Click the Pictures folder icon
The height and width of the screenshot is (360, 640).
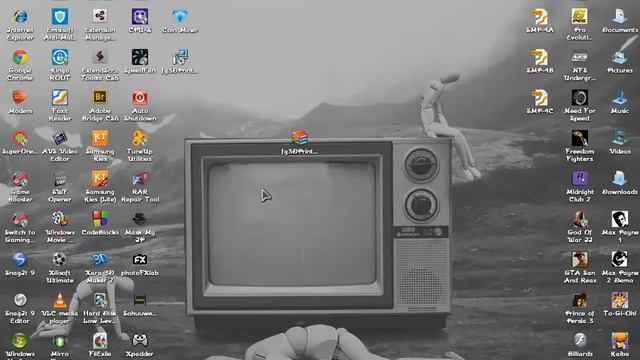[620, 58]
